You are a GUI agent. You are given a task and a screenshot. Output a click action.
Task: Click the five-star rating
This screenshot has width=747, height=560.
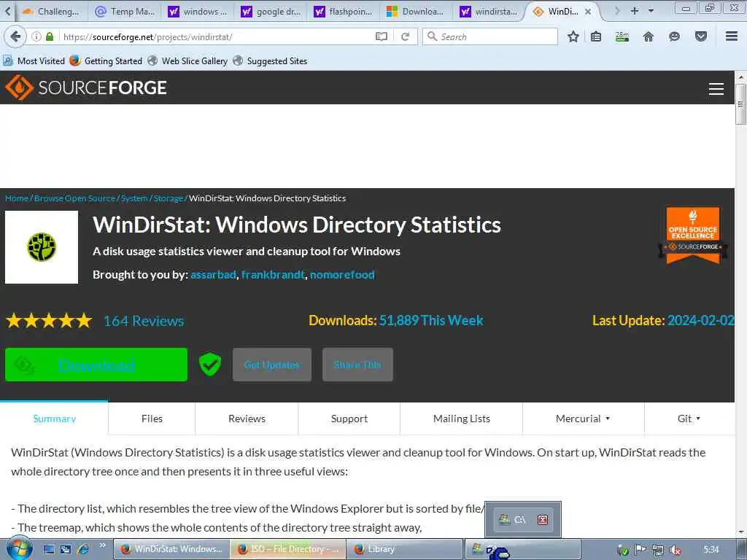pos(49,321)
